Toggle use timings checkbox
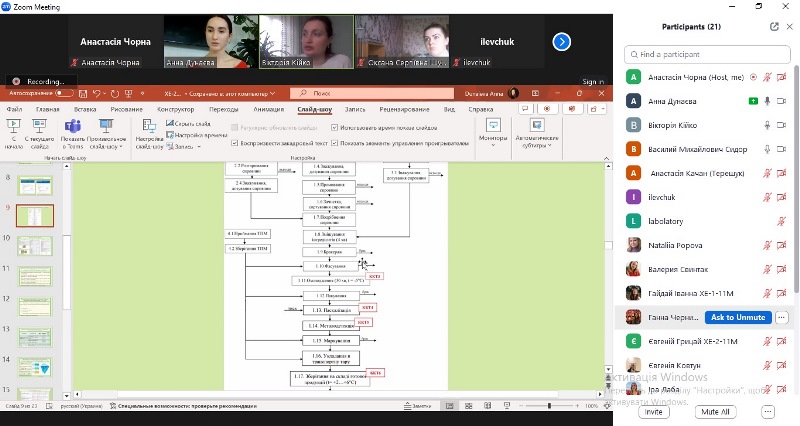The image size is (800, 426). pos(335,128)
